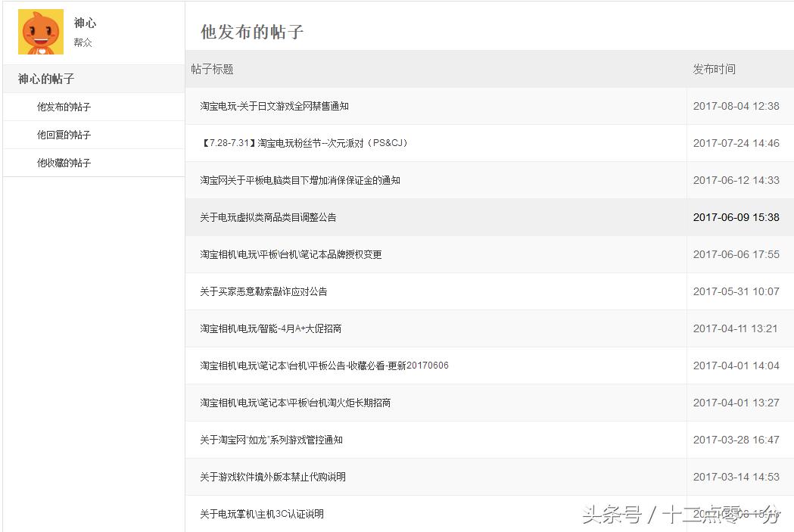The width and height of the screenshot is (794, 532).
Task: Open the 神心 username link
Action: click(x=85, y=22)
